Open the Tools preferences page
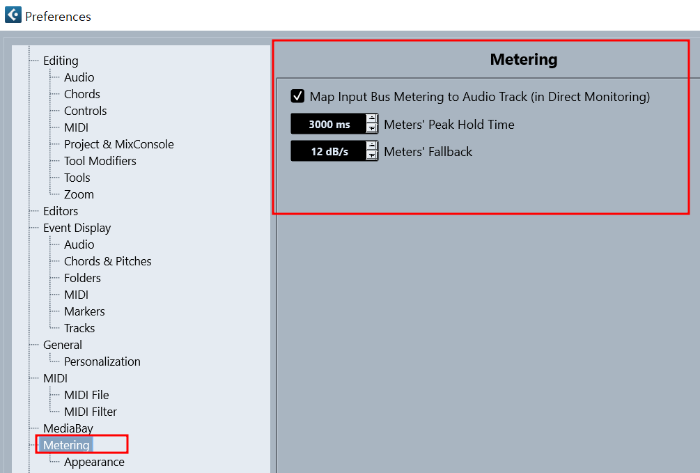The height and width of the screenshot is (473, 700). click(77, 178)
